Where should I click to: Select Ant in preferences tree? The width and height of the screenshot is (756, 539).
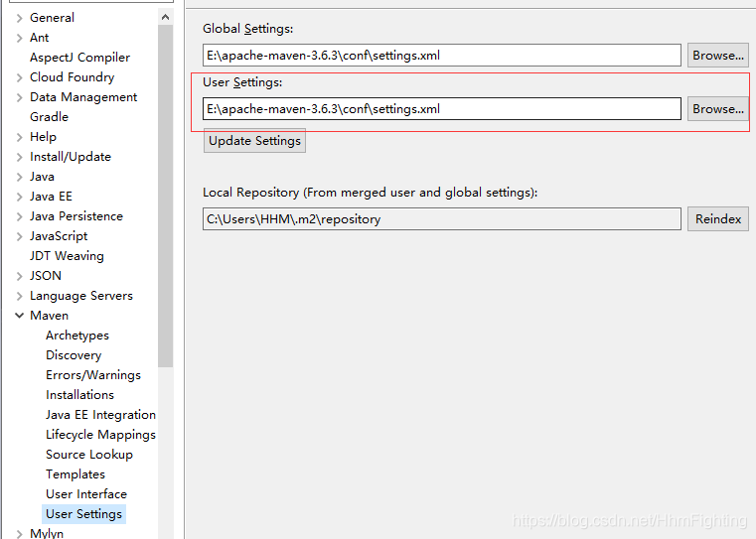[39, 38]
